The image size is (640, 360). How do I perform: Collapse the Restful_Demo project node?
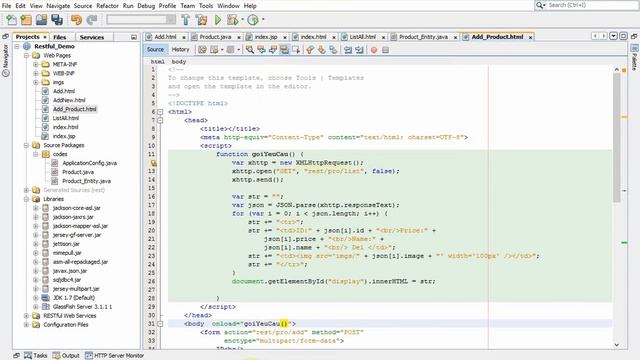point(17,47)
